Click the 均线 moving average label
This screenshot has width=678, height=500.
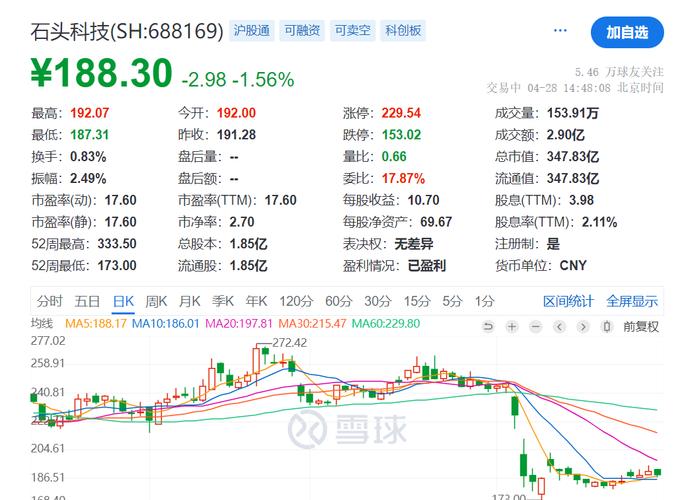tap(42, 324)
